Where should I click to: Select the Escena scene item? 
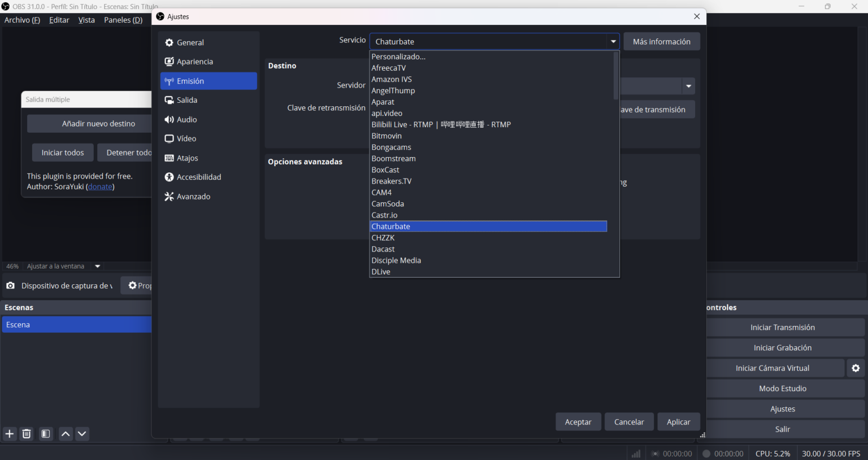point(76,325)
